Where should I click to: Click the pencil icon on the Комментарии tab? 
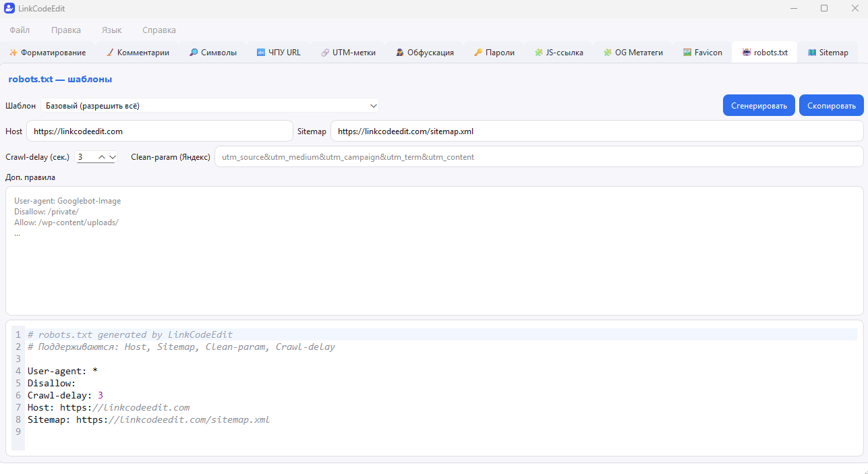tap(110, 53)
